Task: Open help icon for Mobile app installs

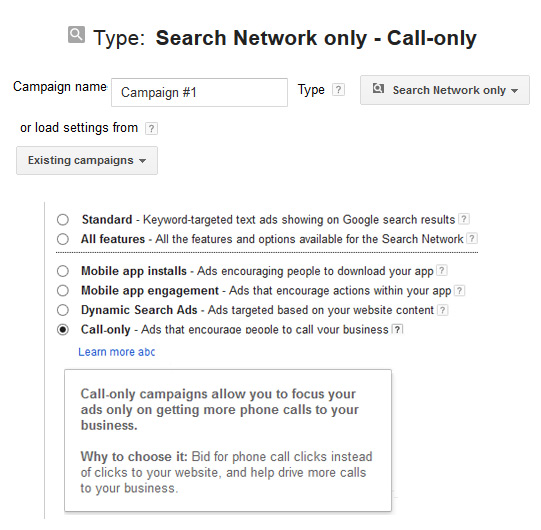Action: 442,270
